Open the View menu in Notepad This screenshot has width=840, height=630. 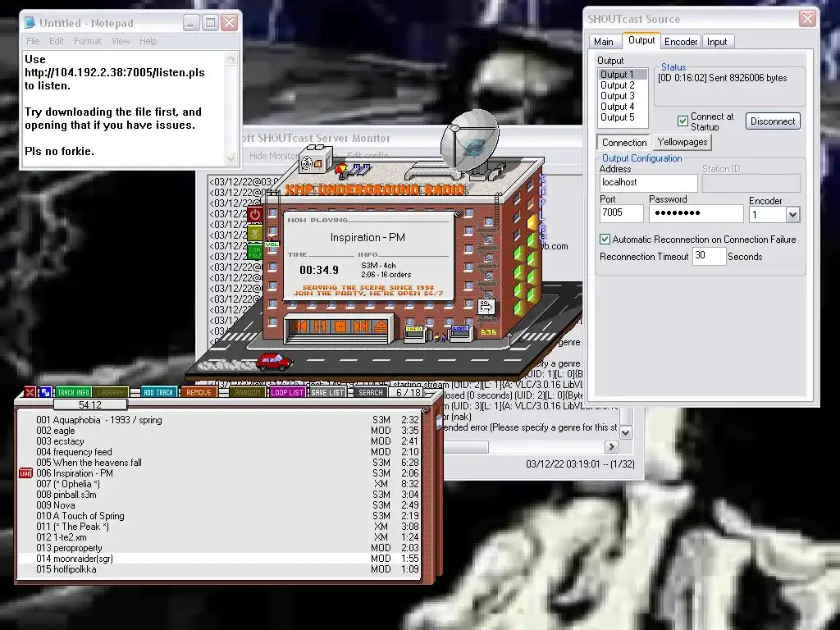(x=121, y=41)
